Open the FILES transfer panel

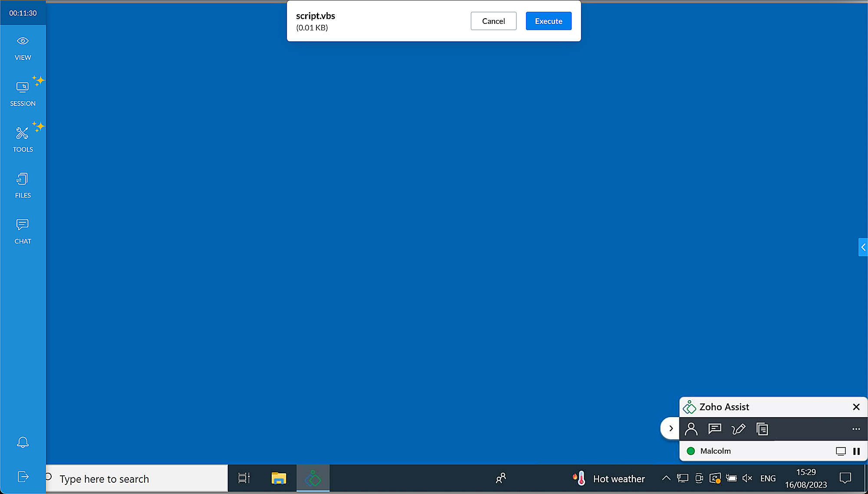click(x=22, y=184)
